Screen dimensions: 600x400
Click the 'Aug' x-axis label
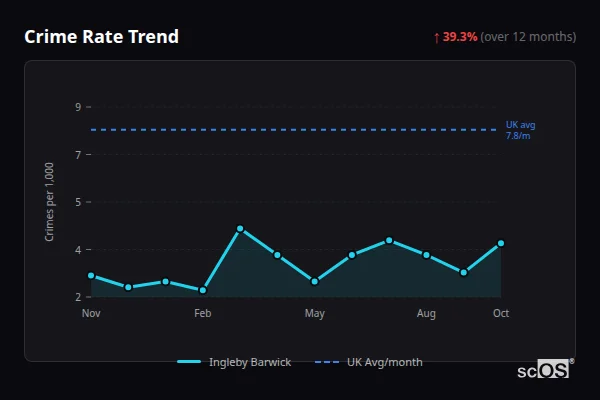point(426,313)
